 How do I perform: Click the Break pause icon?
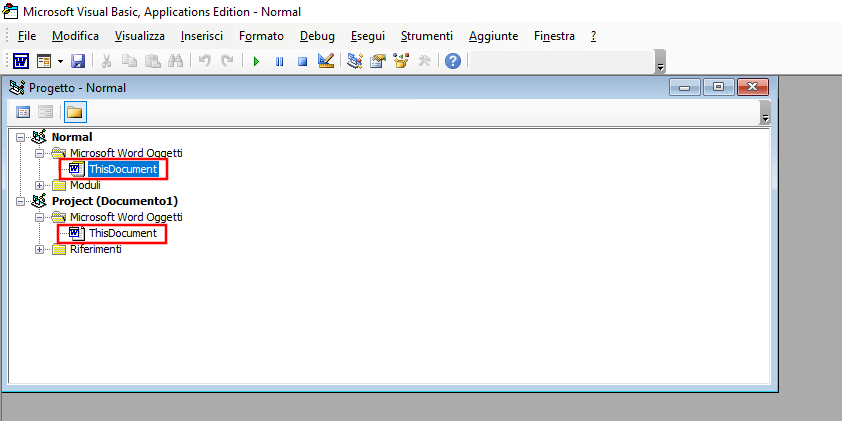tap(279, 61)
